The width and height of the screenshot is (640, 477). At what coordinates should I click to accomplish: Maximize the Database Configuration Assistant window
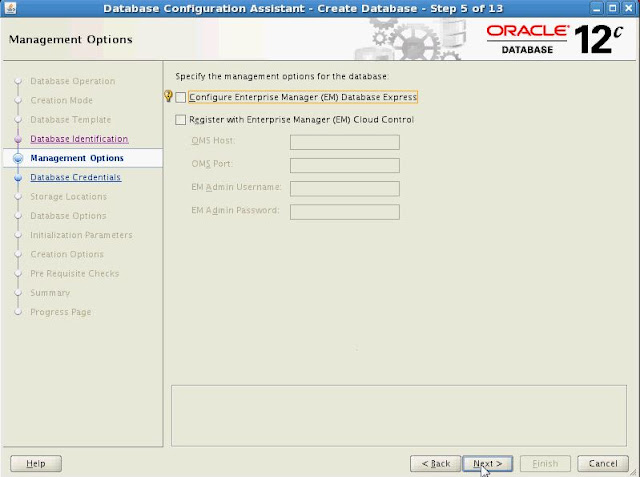(613, 8)
